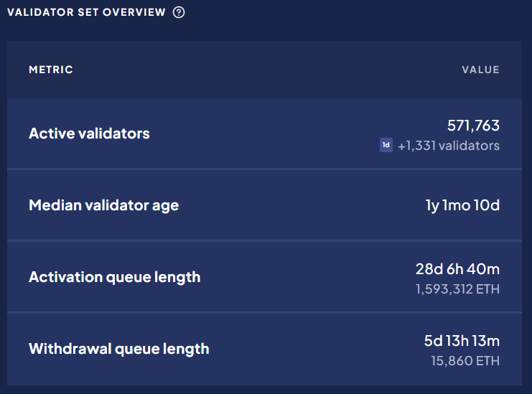The image size is (532, 394).
Task: Select the Median validator age label
Action: (x=104, y=205)
